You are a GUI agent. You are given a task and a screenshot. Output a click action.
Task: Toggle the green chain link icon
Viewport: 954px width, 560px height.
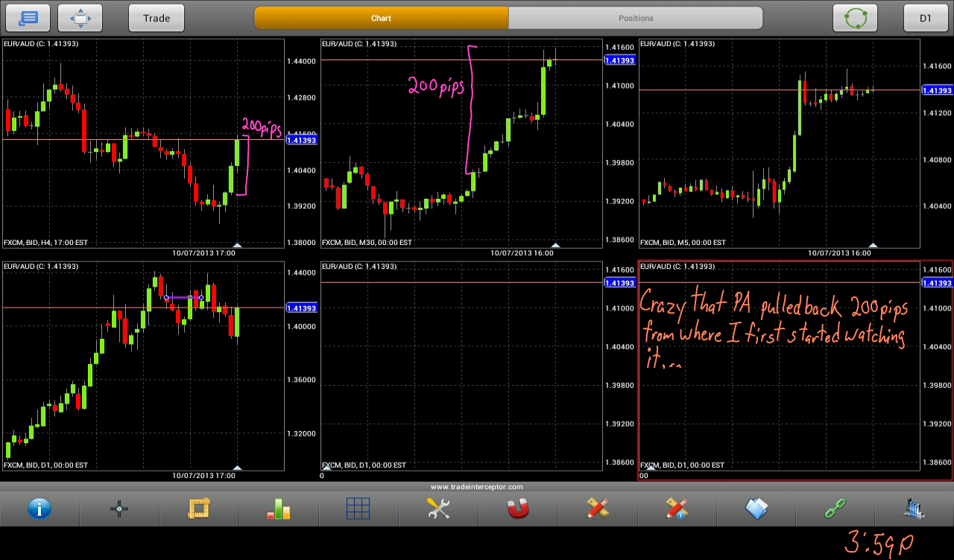835,509
